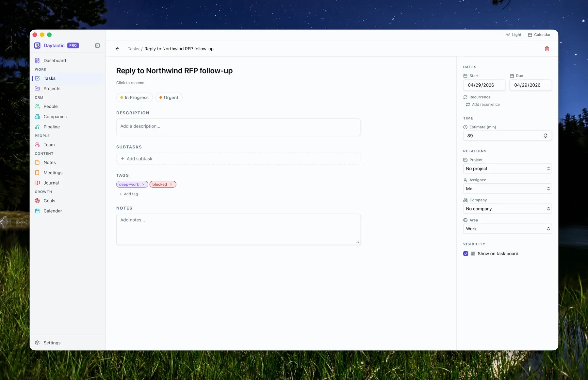Click the Tasks breadcrumb link
Image resolution: width=588 pixels, height=380 pixels.
tap(133, 49)
